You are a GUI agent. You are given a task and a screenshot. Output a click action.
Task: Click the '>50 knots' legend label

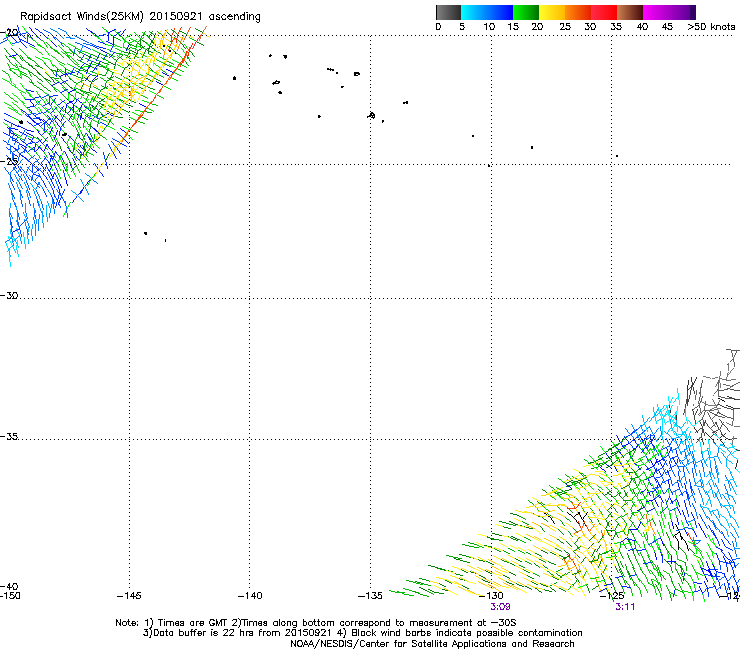click(x=711, y=27)
